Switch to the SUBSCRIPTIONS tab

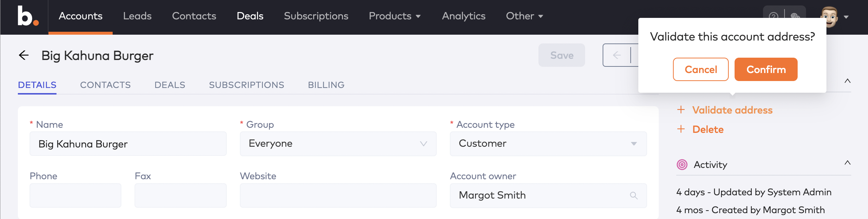[x=246, y=85]
